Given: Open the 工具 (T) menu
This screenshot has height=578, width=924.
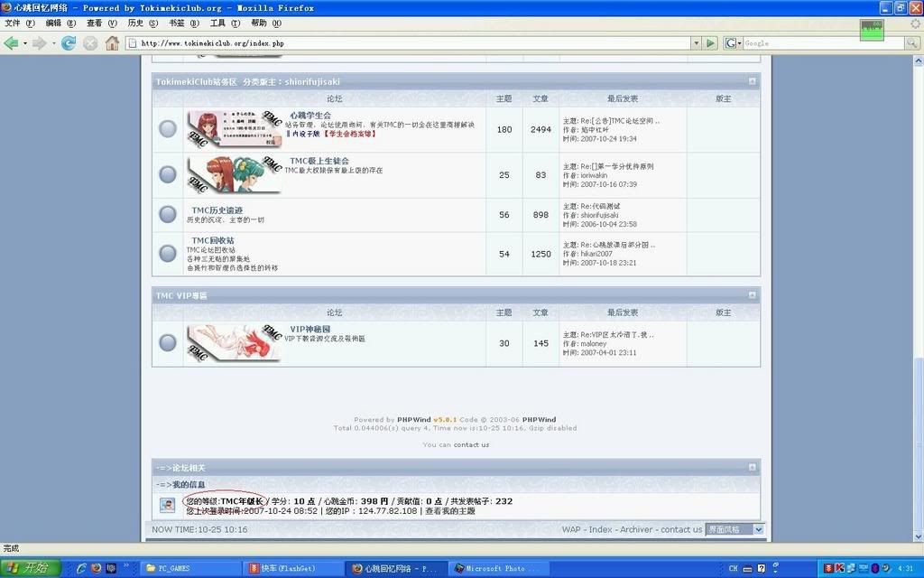Looking at the screenshot, I should pos(225,23).
